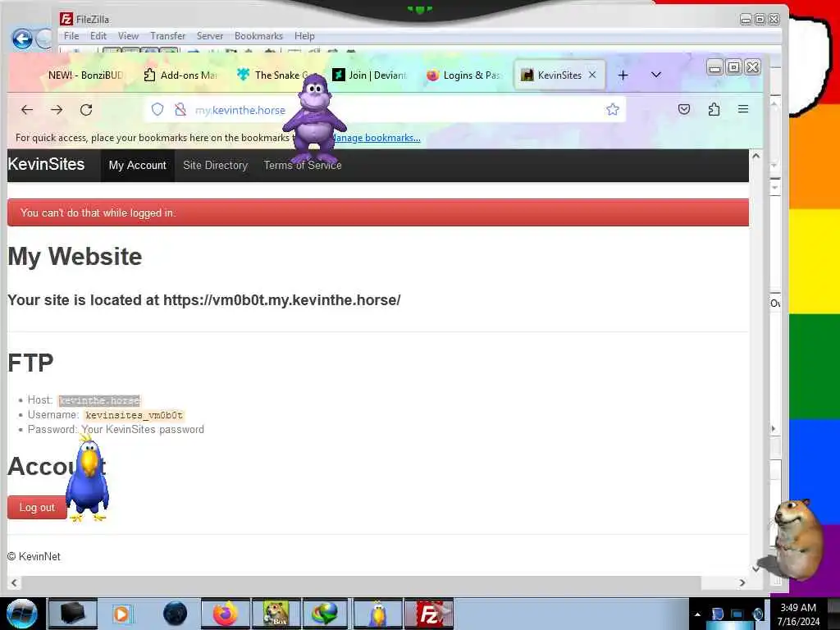Open the Internet Download Manager taskbar icon
The width and height of the screenshot is (840, 630).
326,614
